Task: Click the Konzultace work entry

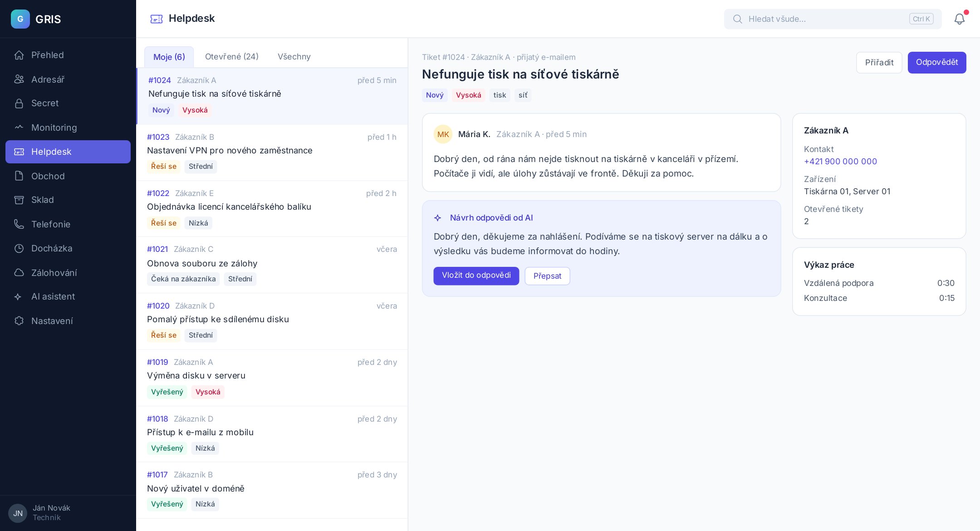Action: (x=879, y=298)
